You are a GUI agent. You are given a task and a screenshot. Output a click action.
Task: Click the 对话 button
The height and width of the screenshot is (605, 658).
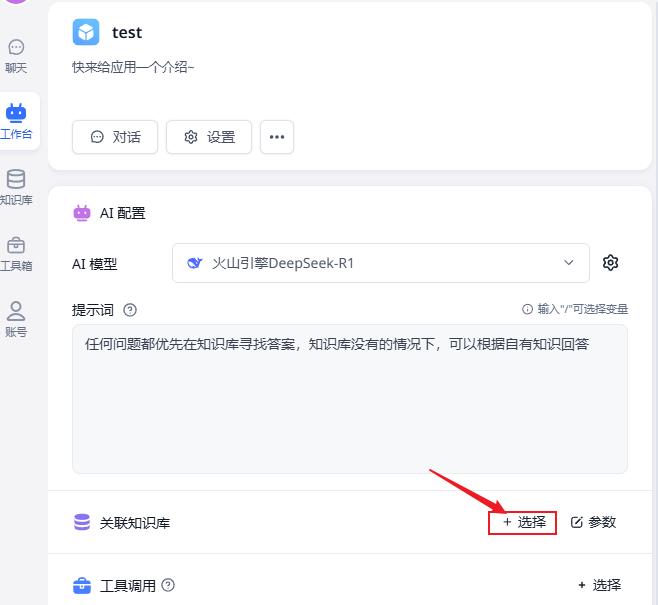click(x=115, y=137)
